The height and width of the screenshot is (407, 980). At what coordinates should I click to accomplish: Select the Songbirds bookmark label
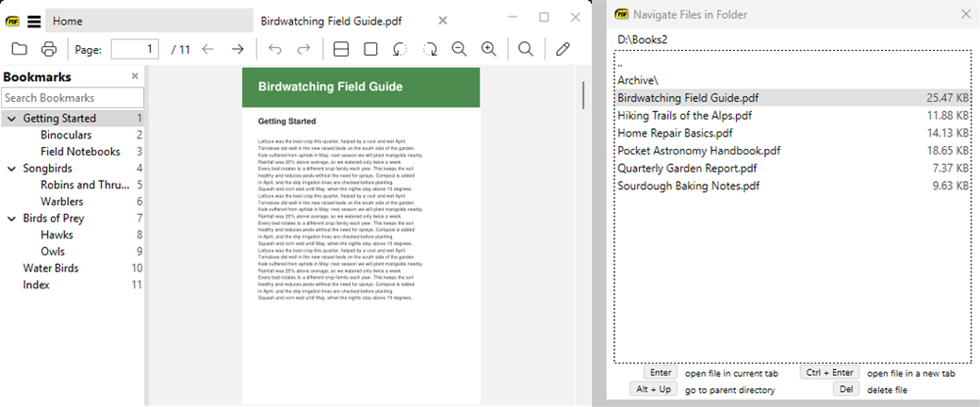tap(47, 169)
